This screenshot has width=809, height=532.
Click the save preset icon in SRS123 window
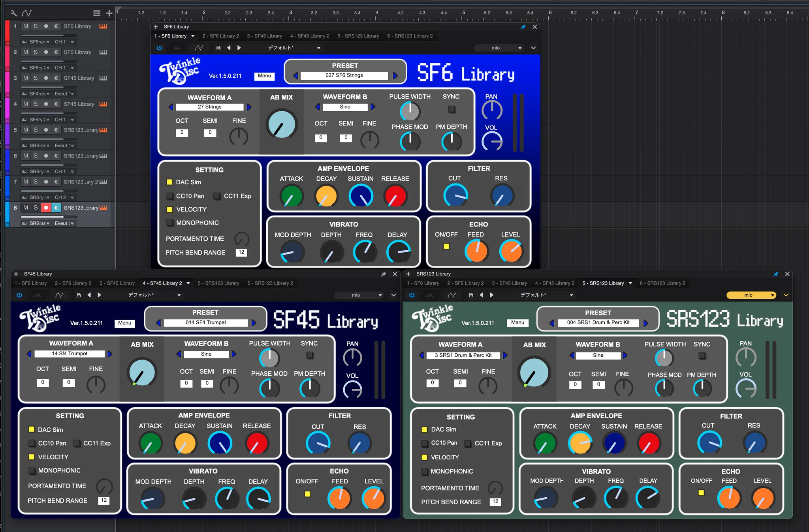point(471,295)
